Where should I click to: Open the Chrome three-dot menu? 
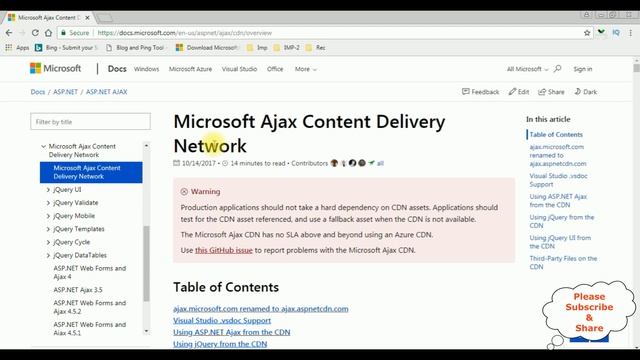pos(630,33)
